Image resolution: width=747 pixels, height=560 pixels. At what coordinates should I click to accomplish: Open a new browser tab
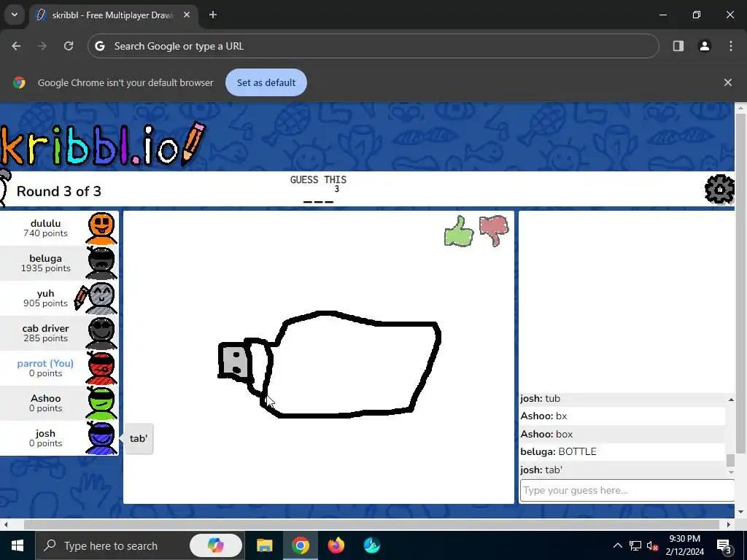coord(213,15)
